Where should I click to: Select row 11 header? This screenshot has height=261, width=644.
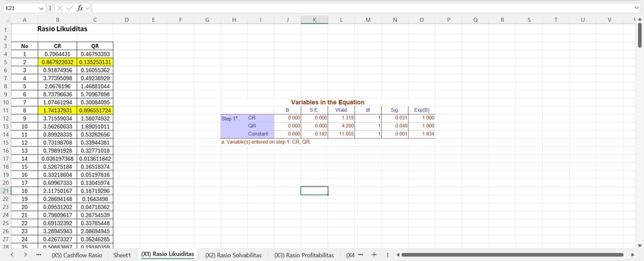point(5,111)
